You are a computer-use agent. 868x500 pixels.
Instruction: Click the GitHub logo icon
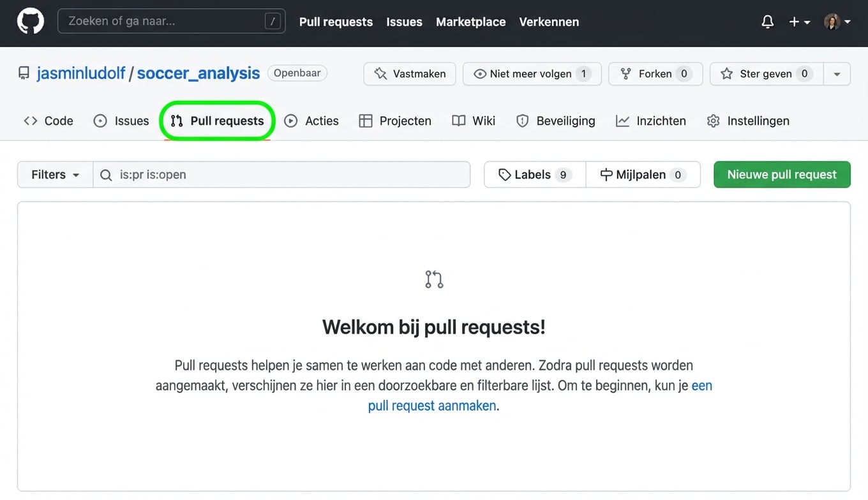click(30, 21)
